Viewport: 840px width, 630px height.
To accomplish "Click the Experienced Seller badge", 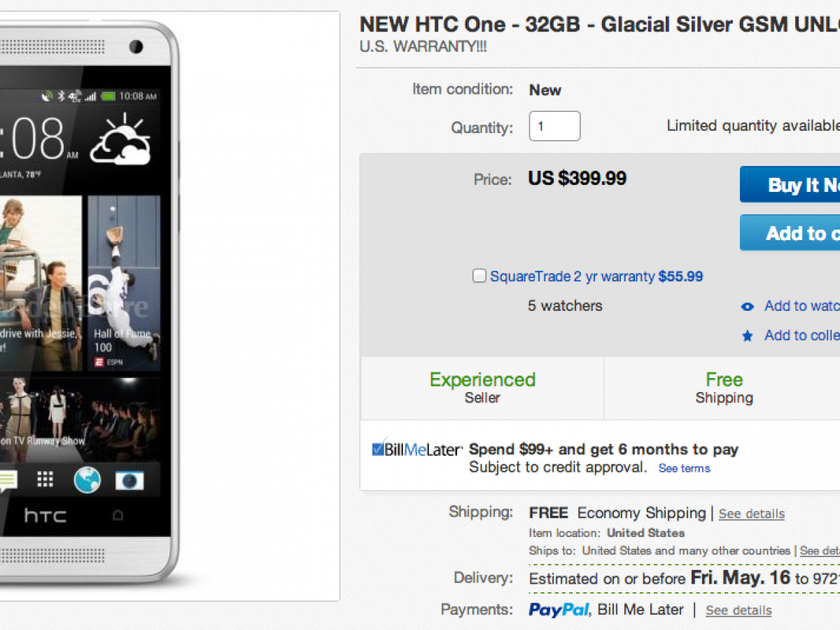I will point(482,388).
